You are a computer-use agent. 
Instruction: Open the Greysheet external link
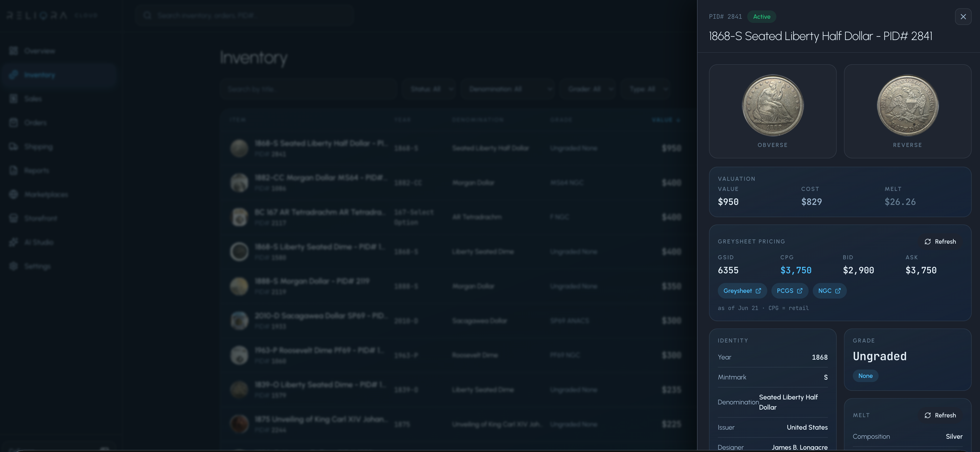[742, 291]
